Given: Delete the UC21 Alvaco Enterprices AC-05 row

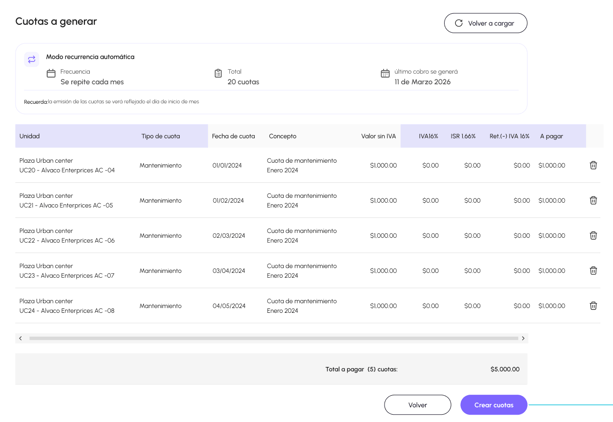Looking at the screenshot, I should [x=593, y=200].
